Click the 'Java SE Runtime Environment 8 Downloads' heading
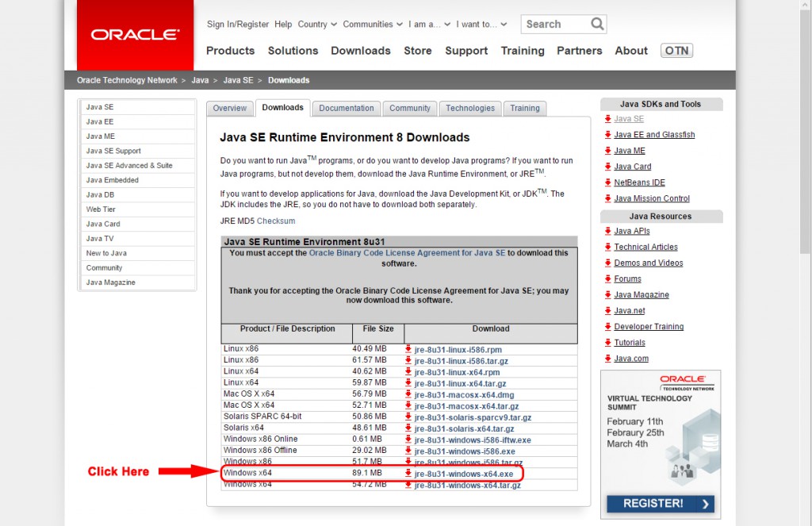 click(345, 137)
